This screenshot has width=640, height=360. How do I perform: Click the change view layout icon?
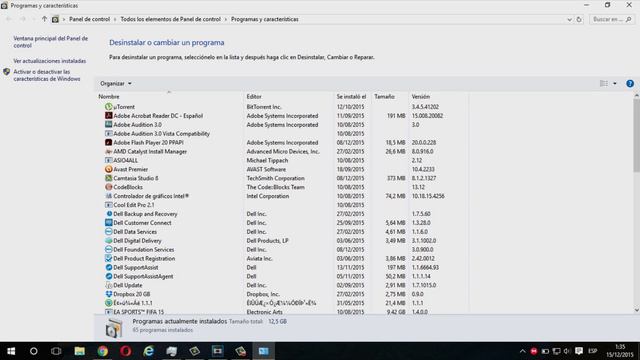click(x=604, y=84)
